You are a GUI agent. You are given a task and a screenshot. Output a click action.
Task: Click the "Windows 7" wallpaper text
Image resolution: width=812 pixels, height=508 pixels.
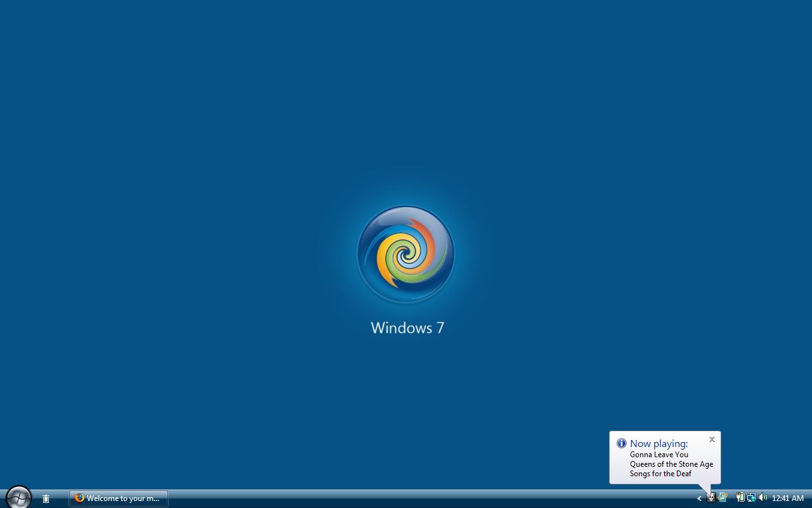[x=407, y=328]
